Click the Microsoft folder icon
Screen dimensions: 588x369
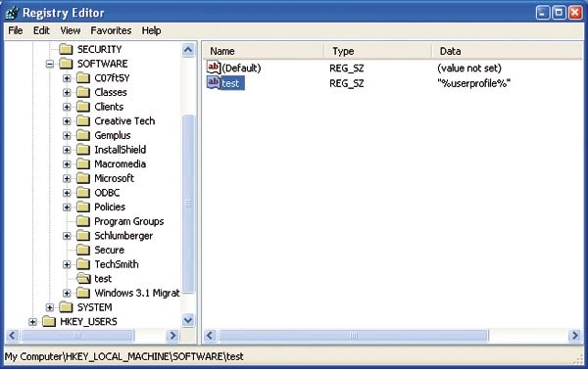[x=83, y=178]
